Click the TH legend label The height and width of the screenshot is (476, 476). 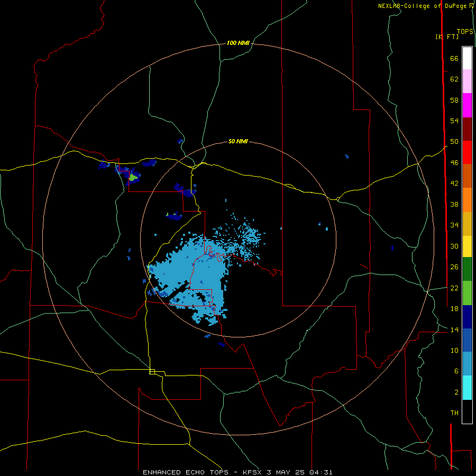tap(454, 413)
